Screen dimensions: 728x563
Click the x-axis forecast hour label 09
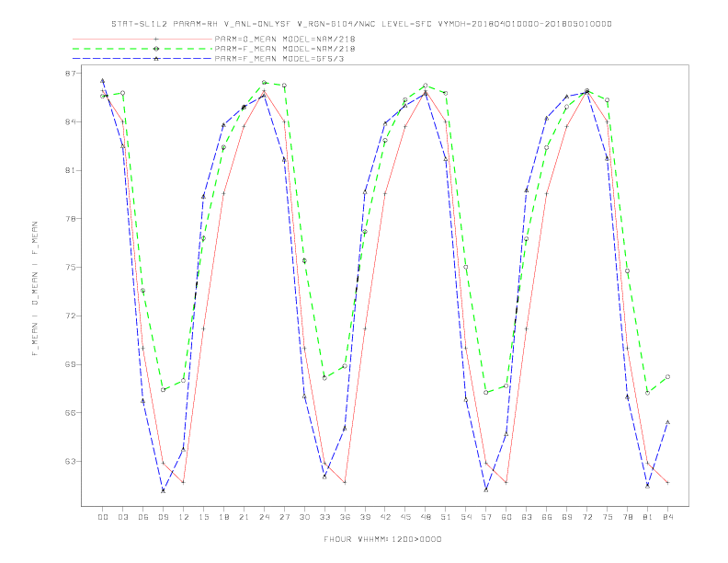point(163,517)
